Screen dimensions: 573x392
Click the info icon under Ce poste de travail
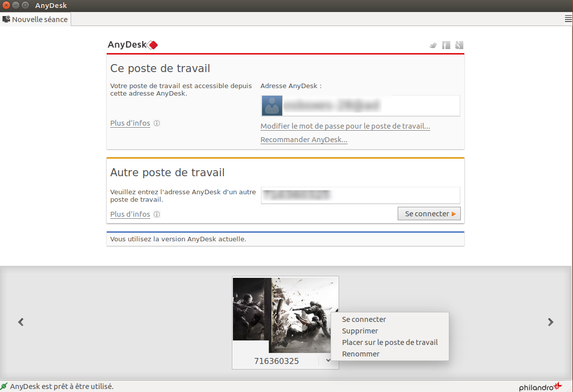pyautogui.click(x=157, y=123)
